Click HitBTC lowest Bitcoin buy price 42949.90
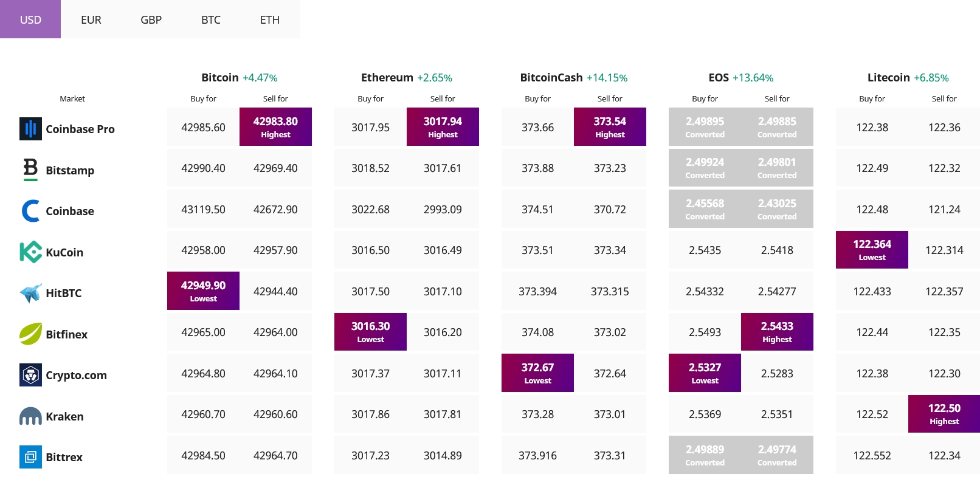The height and width of the screenshot is (477, 980). (203, 291)
